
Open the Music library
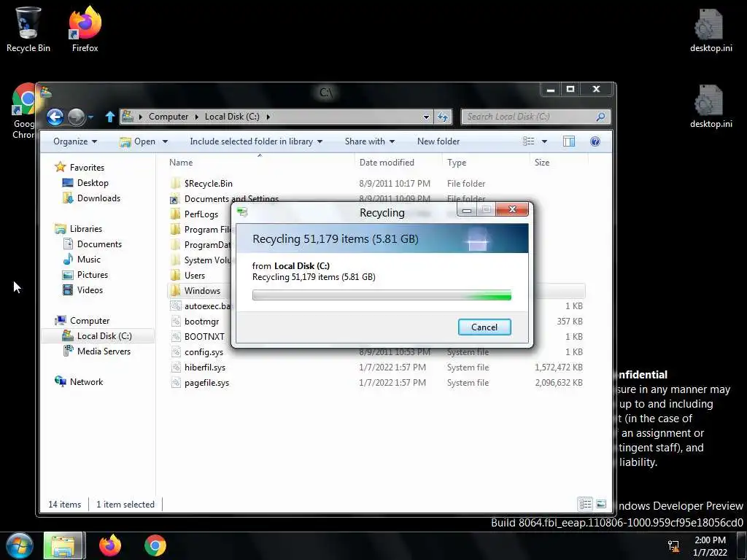(x=88, y=260)
